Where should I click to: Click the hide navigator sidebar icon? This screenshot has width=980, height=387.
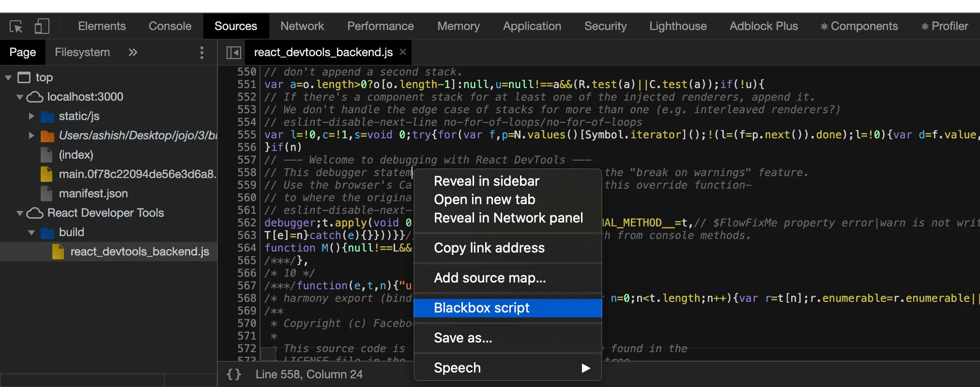(x=234, y=52)
